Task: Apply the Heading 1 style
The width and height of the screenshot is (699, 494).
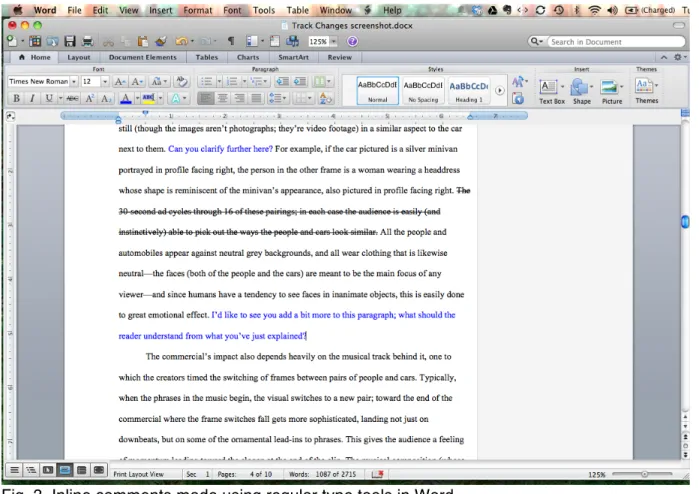Action: (469, 91)
